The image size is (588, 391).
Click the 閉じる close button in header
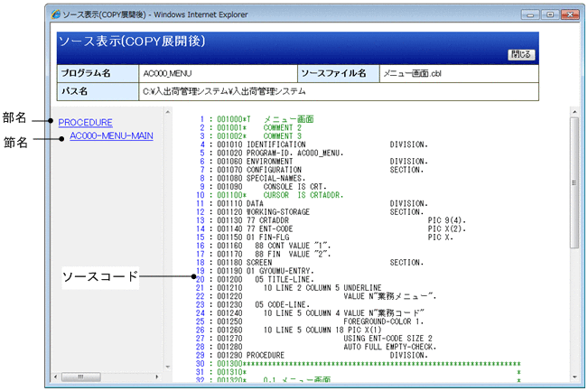click(521, 54)
